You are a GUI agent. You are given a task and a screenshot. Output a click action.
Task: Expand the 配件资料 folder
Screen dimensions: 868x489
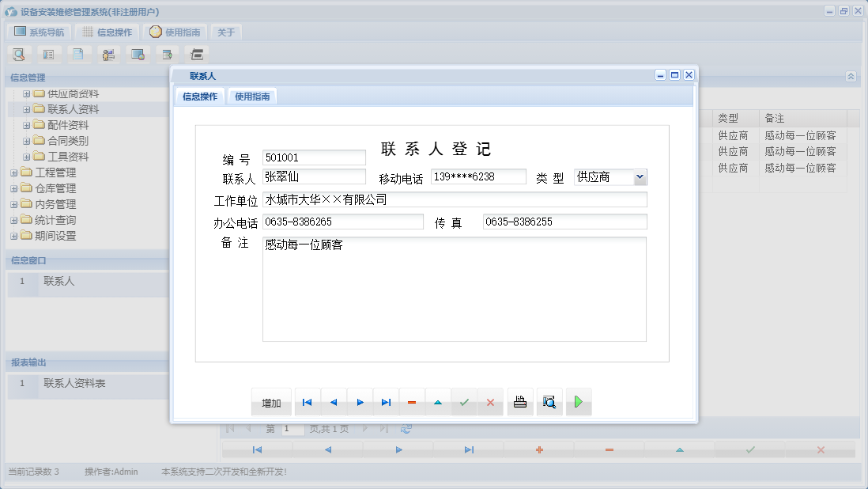(x=26, y=124)
